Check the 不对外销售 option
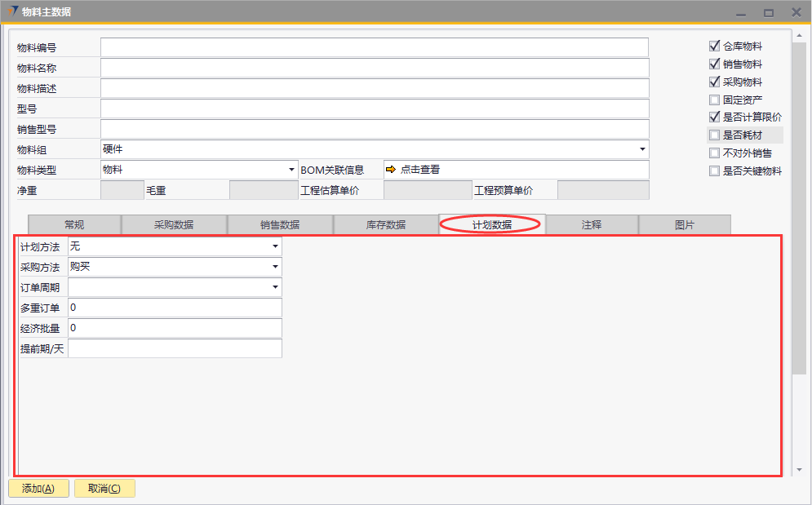This screenshot has width=812, height=505. 715,153
